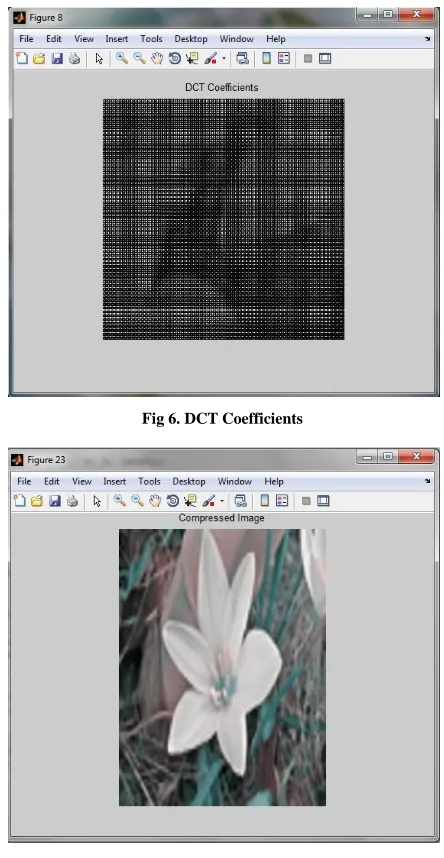Hide plot tools in Figure 8
Viewport: 444px width, 858px height.
point(308,59)
